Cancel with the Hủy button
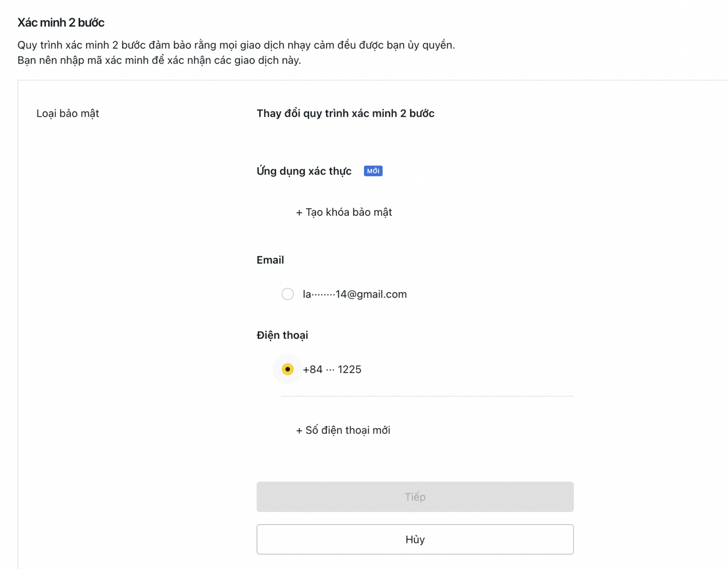This screenshot has height=569, width=728. 415,539
